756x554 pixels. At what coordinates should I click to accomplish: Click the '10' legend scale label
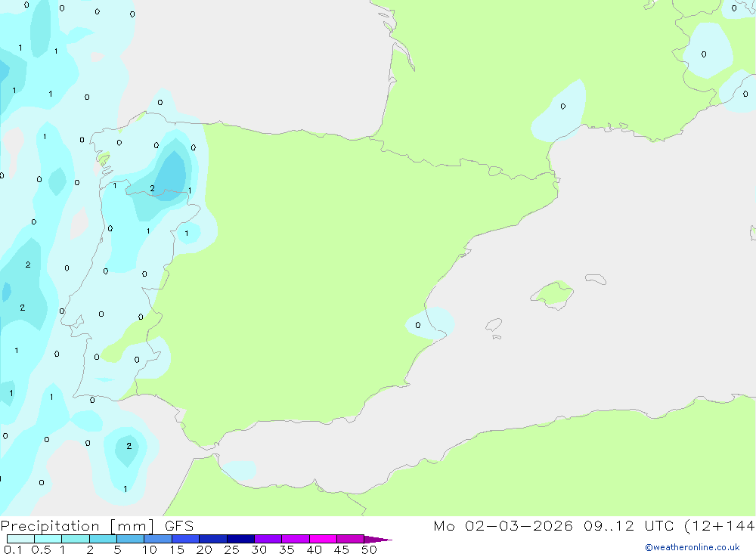click(150, 549)
